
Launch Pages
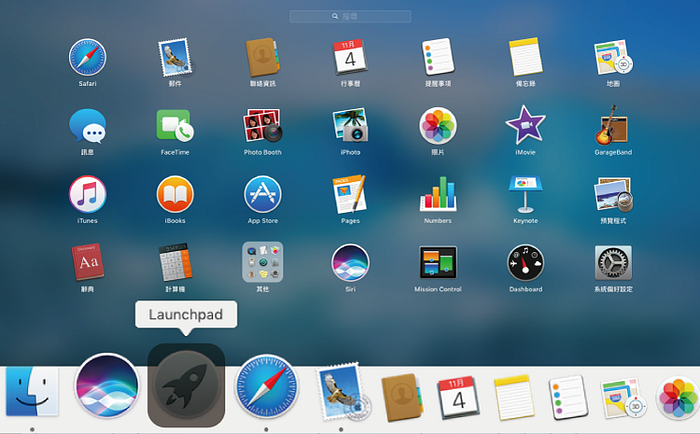point(350,194)
